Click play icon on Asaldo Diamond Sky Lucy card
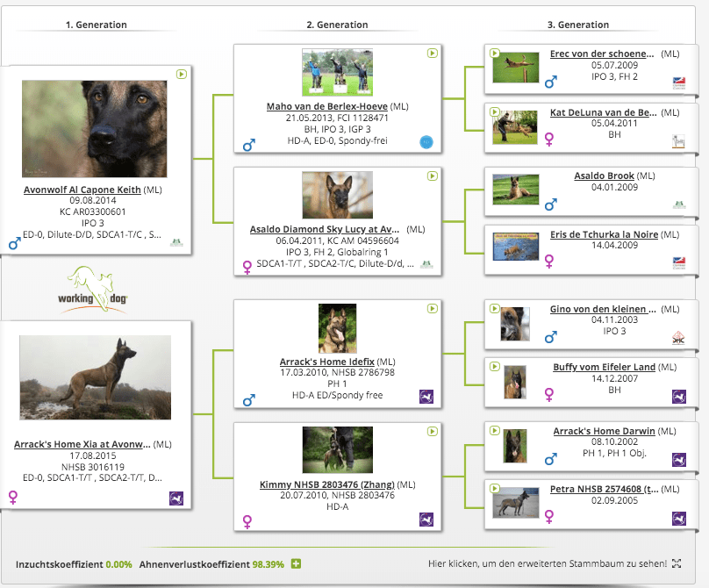The image size is (709, 588). [432, 176]
